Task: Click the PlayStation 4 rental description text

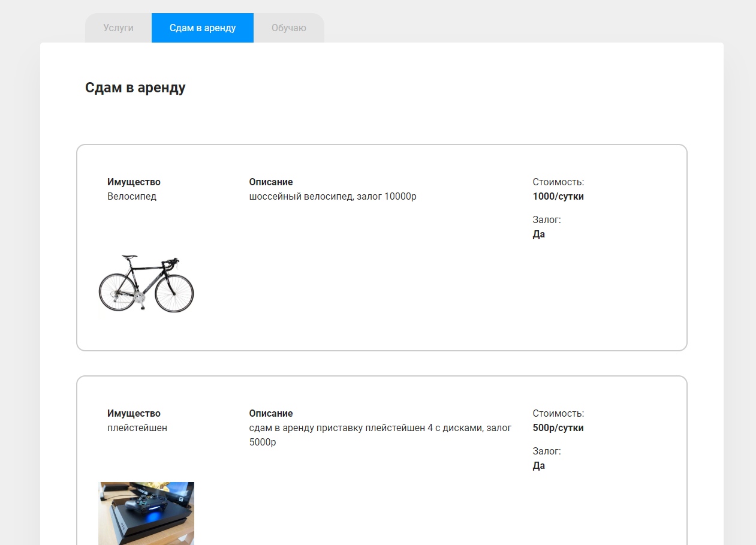Action: click(x=380, y=428)
